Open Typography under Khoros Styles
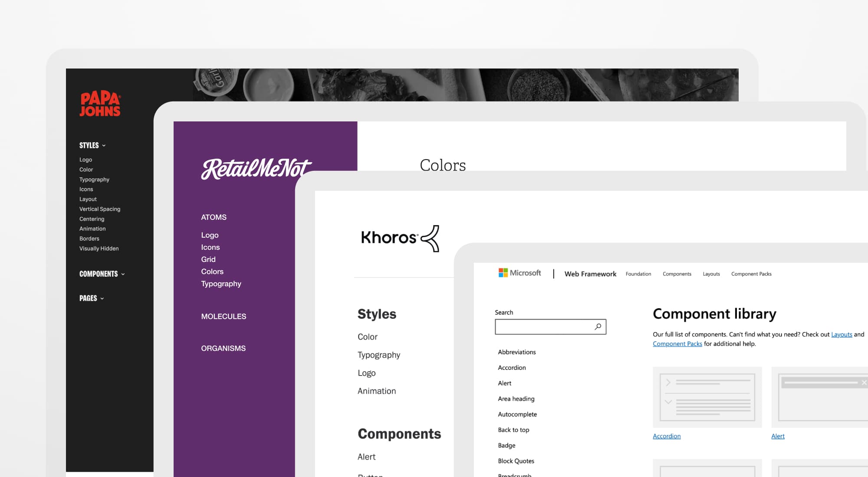Image resolution: width=868 pixels, height=477 pixels. pyautogui.click(x=379, y=355)
